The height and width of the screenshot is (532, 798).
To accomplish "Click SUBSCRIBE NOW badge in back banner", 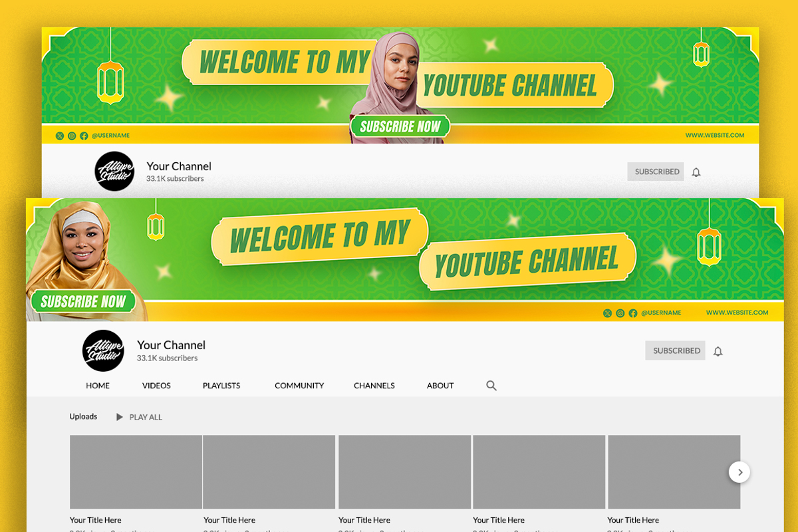I will click(x=400, y=126).
